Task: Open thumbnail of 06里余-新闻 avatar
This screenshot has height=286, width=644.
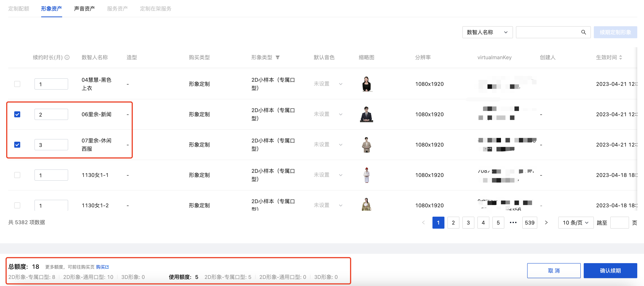Action: (366, 114)
